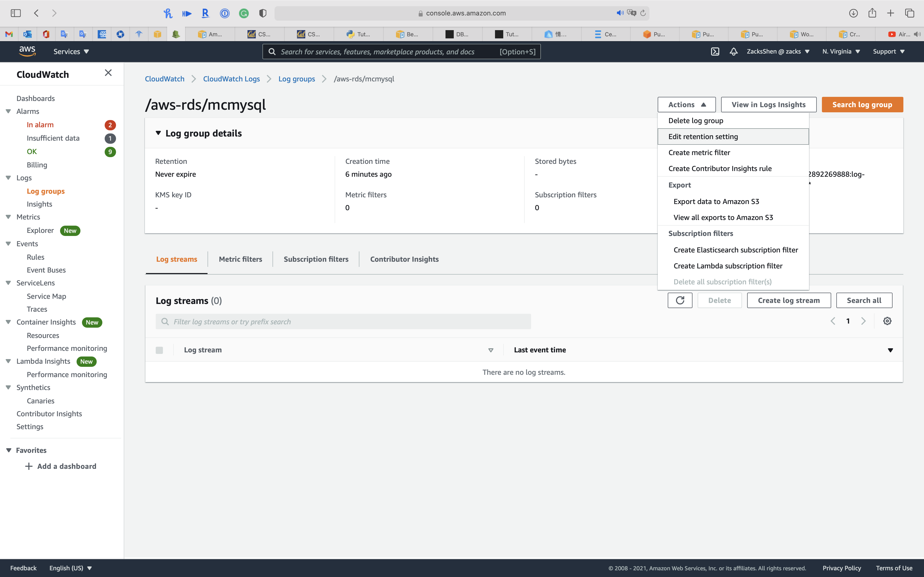Screen dimensions: 924x577
Task: Go to next log streams page
Action: pos(863,321)
